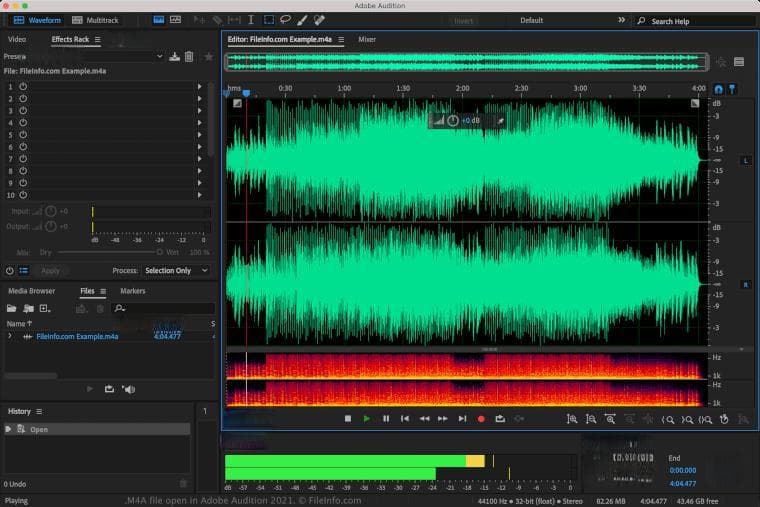Click the Rewind button
This screenshot has width=760, height=507.
coord(424,419)
